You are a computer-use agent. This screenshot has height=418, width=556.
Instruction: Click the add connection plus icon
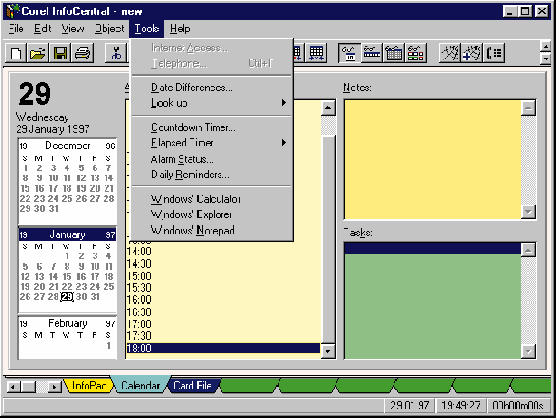472,53
